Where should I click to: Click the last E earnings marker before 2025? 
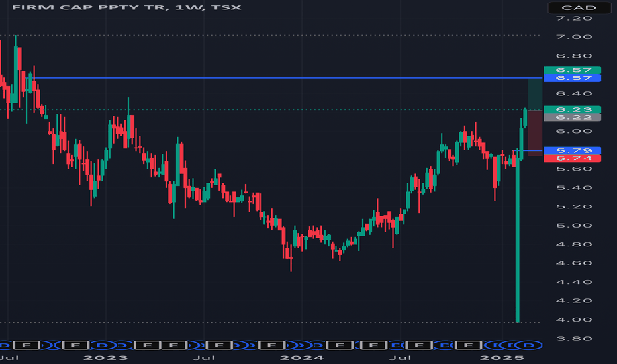[468, 345]
